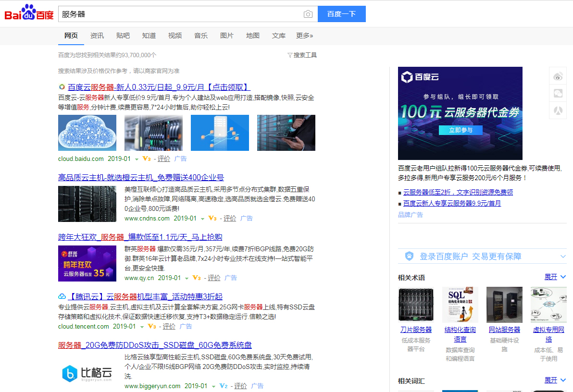Open the dropdown arrow after www.cndns.com date
Viewport: 573px width, 392px height.
pyautogui.click(x=202, y=219)
